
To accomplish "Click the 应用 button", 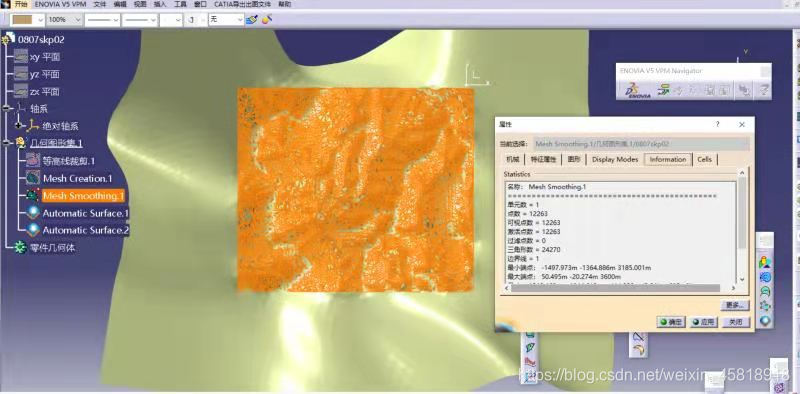I will pos(704,322).
